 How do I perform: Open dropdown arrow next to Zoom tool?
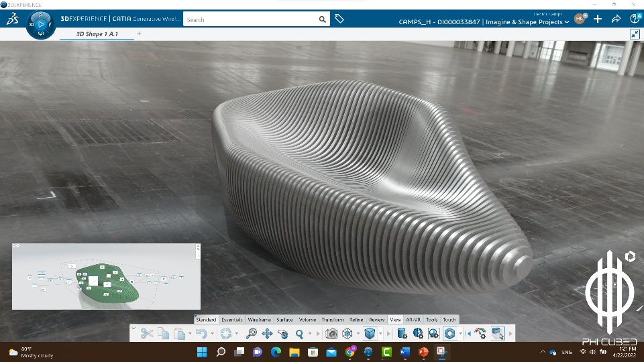(x=310, y=334)
